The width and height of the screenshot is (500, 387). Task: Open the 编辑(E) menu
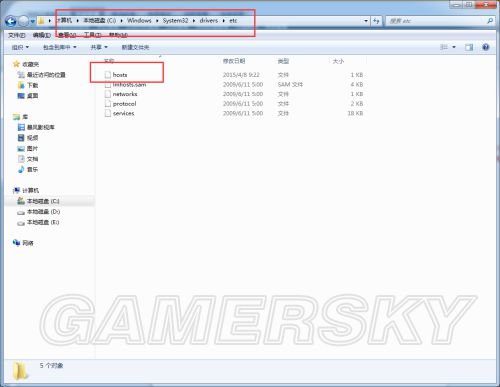42,35
